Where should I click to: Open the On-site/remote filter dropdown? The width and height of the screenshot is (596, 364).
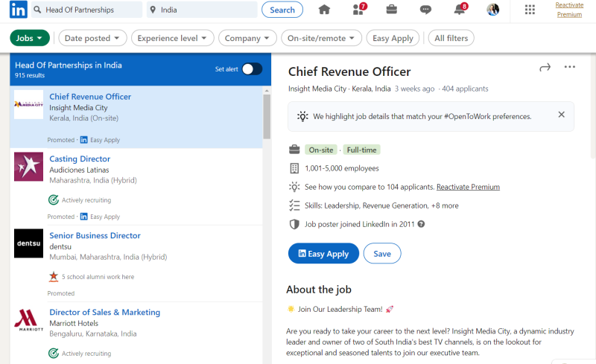(321, 38)
